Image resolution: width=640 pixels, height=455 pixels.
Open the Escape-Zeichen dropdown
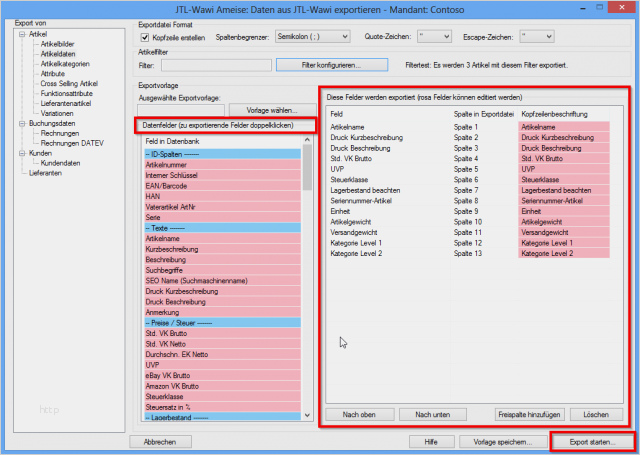(x=536, y=37)
